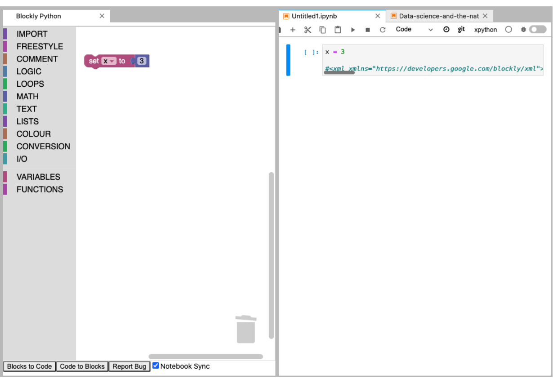Click the cell execution prompt brackets
Image resolution: width=553 pixels, height=392 pixels.
311,52
